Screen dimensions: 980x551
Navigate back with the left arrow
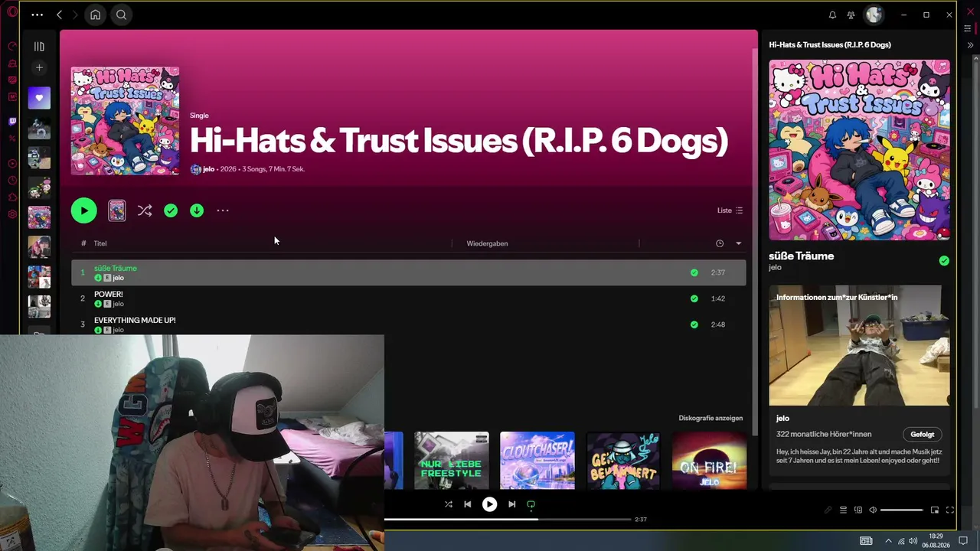pyautogui.click(x=59, y=15)
